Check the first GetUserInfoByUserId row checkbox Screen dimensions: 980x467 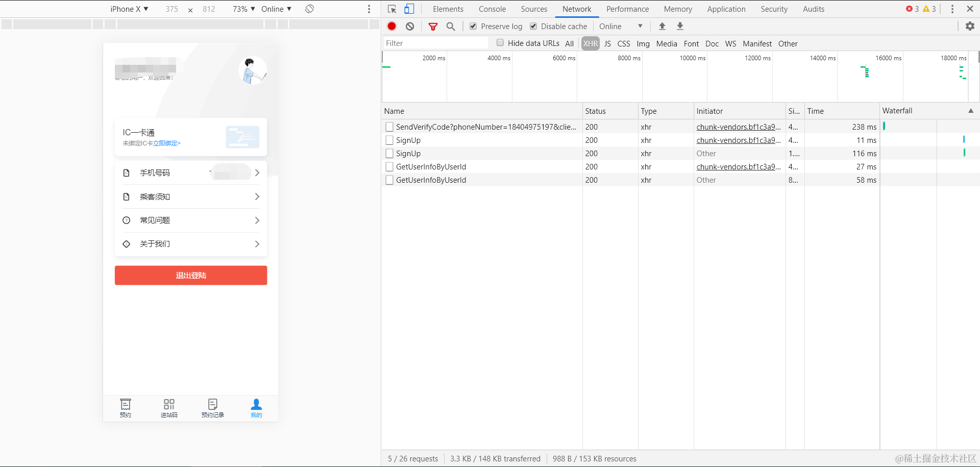(x=389, y=166)
